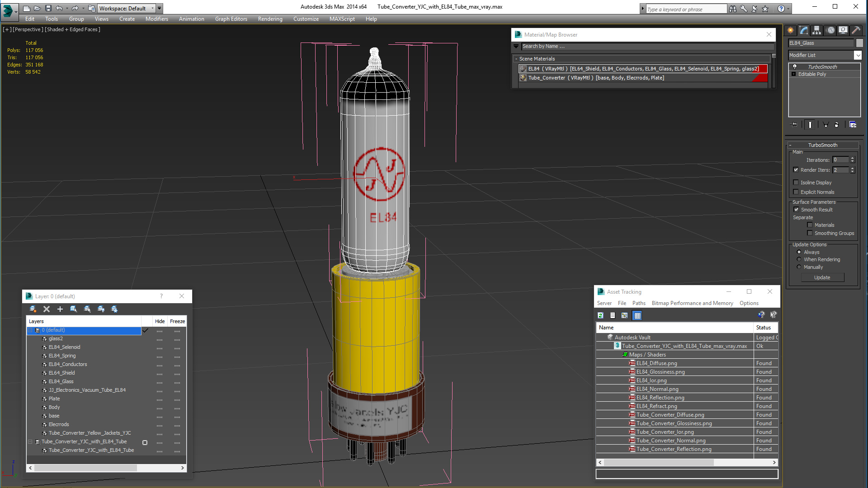The height and width of the screenshot is (488, 868).
Task: Click the Redo arrow icon
Action: pyautogui.click(x=75, y=8)
